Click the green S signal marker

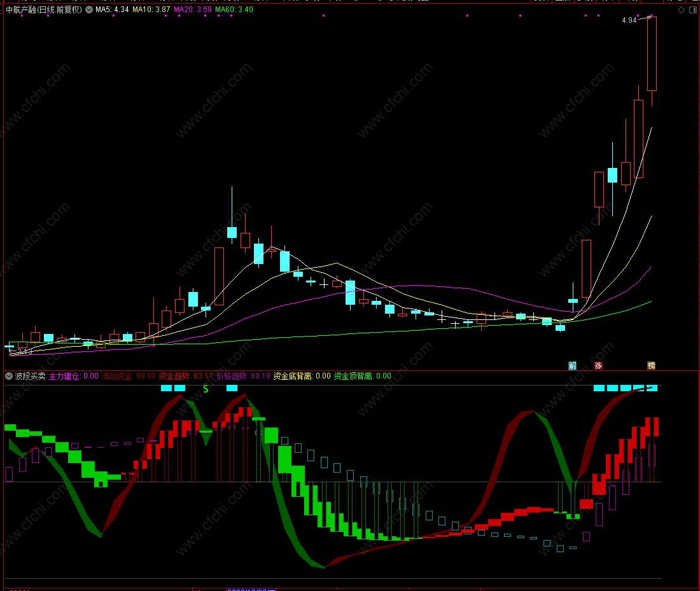pyautogui.click(x=206, y=389)
